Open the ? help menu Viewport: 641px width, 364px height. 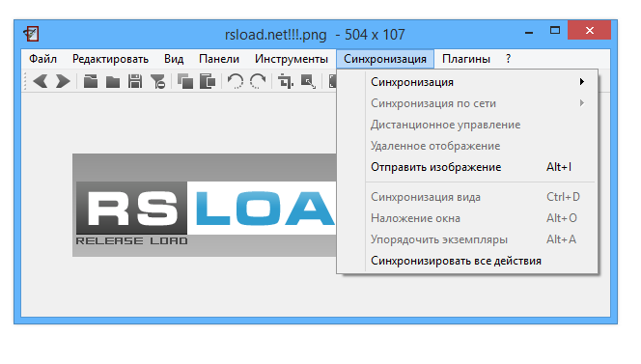(x=508, y=59)
